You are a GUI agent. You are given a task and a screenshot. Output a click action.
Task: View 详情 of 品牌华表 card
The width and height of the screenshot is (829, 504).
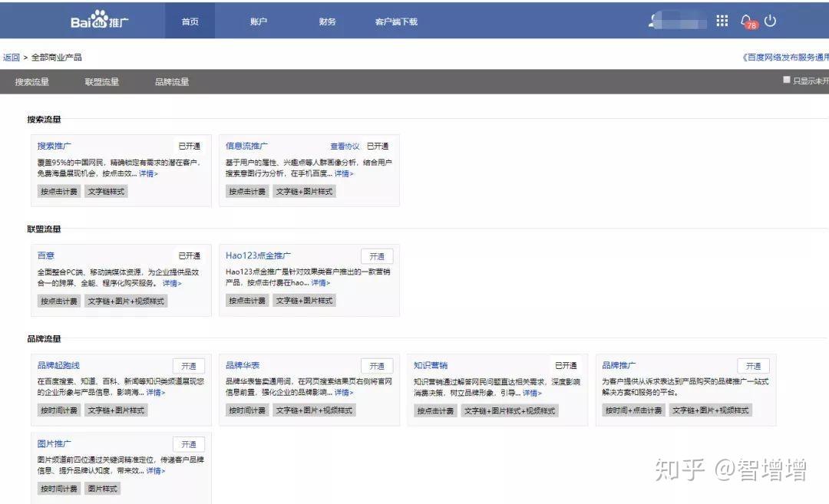pos(344,392)
